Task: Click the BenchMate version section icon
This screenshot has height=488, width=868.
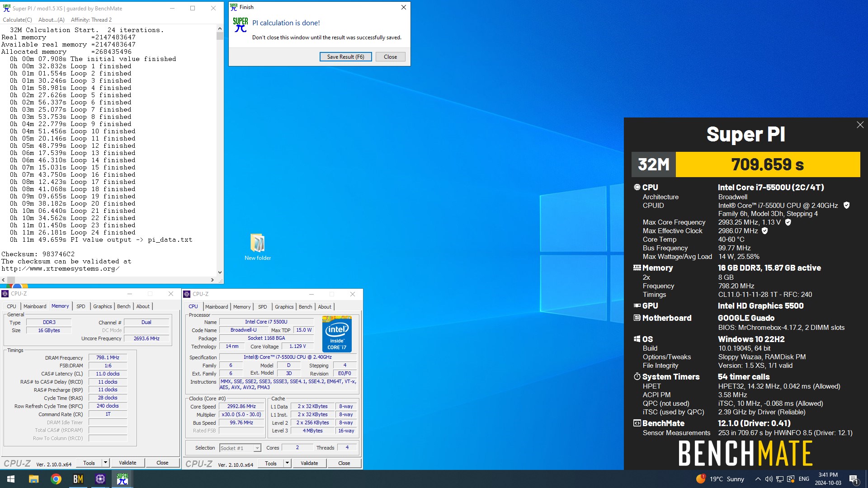Action: [637, 423]
